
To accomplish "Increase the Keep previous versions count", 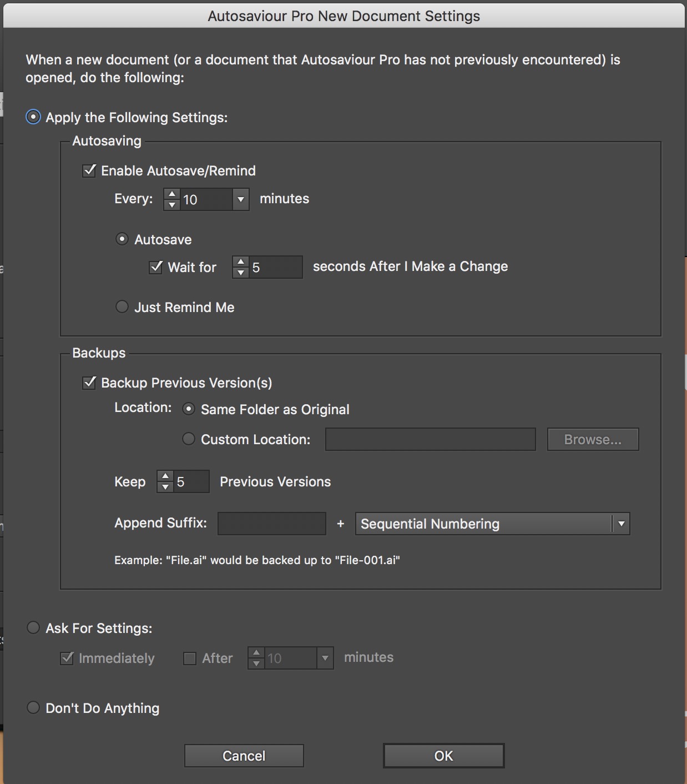I will pos(165,476).
